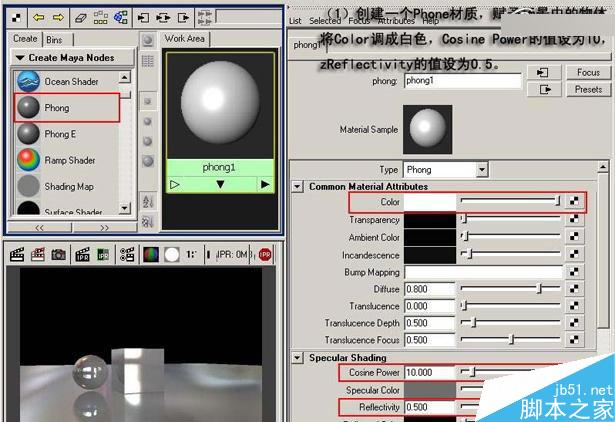Switch to the Create tab
The image size is (615, 422).
pyautogui.click(x=25, y=39)
